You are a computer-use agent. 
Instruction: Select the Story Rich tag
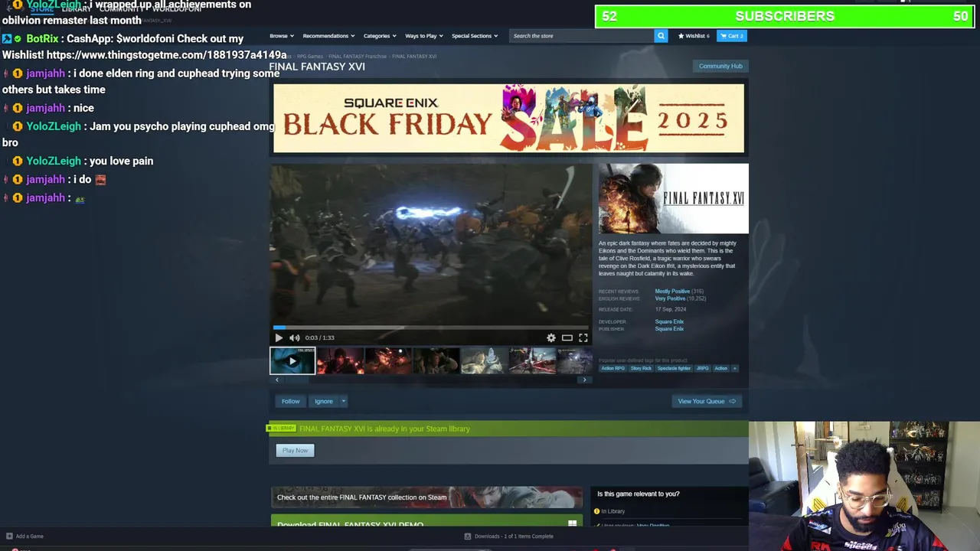coord(641,368)
